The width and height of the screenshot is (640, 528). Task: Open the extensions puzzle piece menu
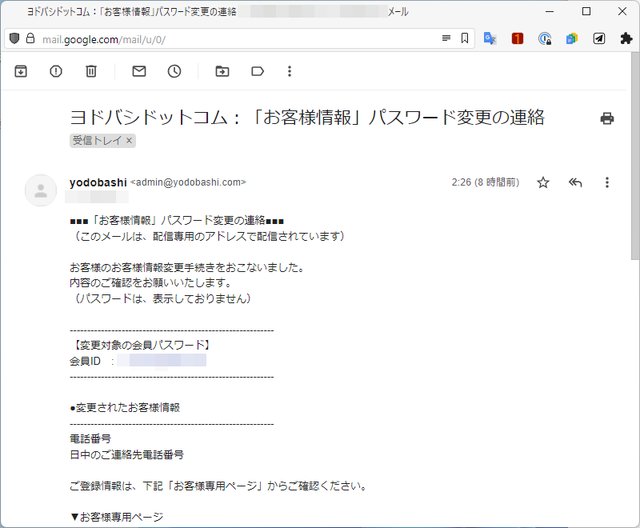(x=626, y=39)
